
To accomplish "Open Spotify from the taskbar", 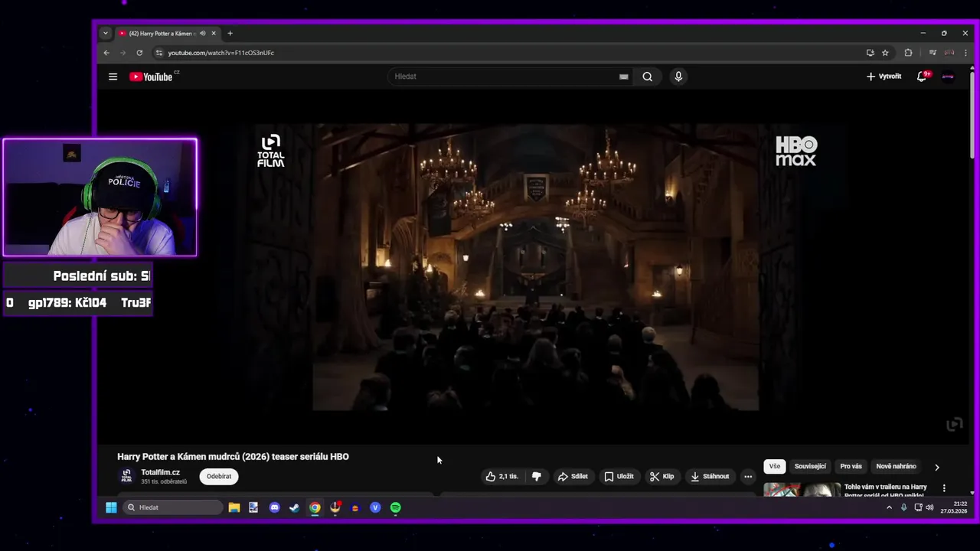I will point(396,507).
